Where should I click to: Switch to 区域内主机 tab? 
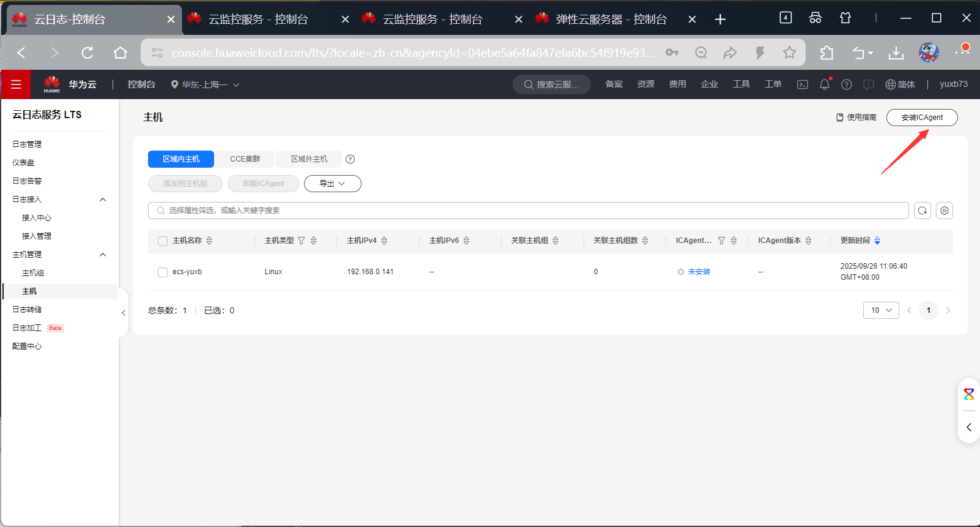click(x=181, y=159)
